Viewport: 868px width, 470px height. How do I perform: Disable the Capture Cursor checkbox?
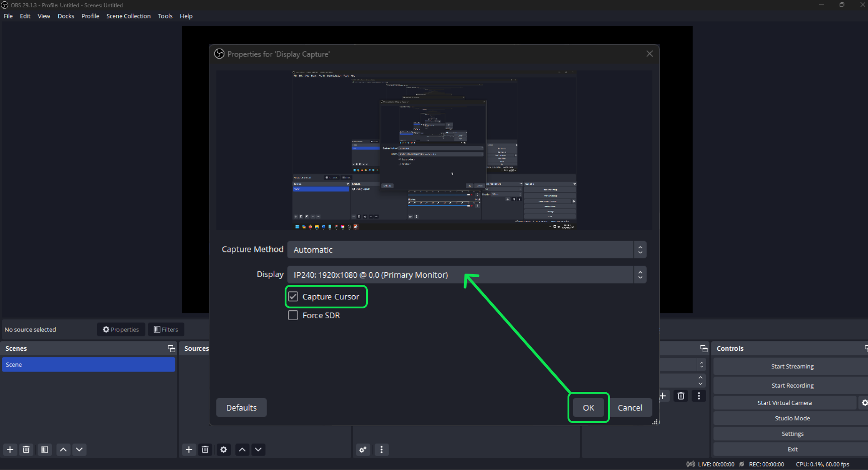point(293,296)
